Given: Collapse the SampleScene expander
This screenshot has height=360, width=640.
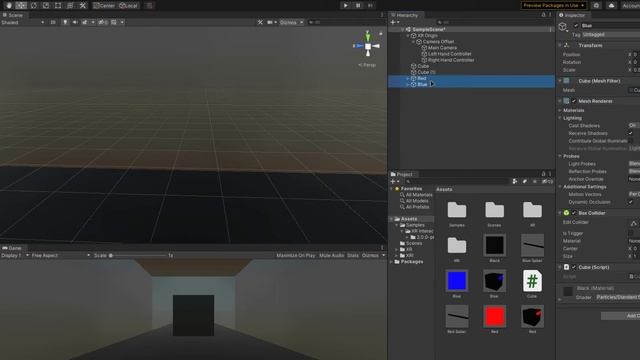Looking at the screenshot, I should [402, 29].
